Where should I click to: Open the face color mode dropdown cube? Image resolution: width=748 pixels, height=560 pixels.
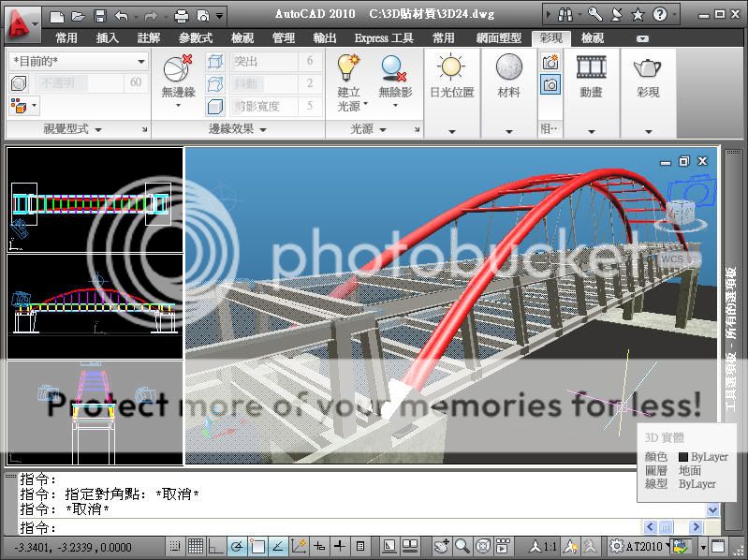click(x=23, y=106)
